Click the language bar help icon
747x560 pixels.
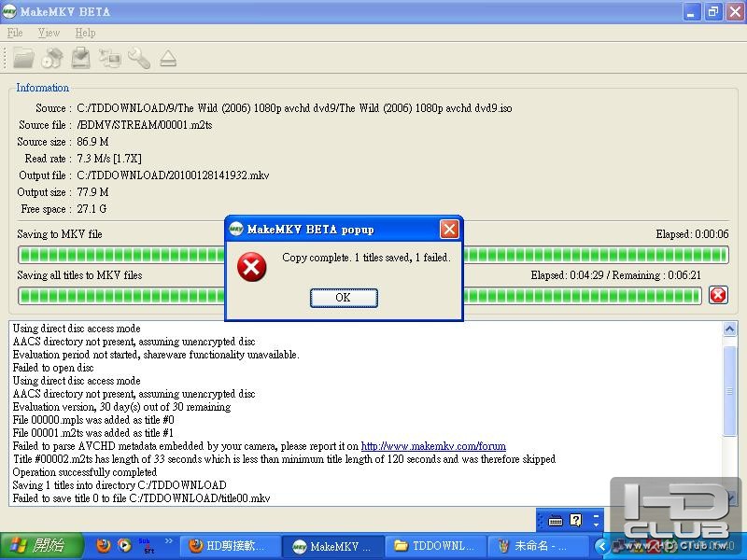[x=575, y=521]
